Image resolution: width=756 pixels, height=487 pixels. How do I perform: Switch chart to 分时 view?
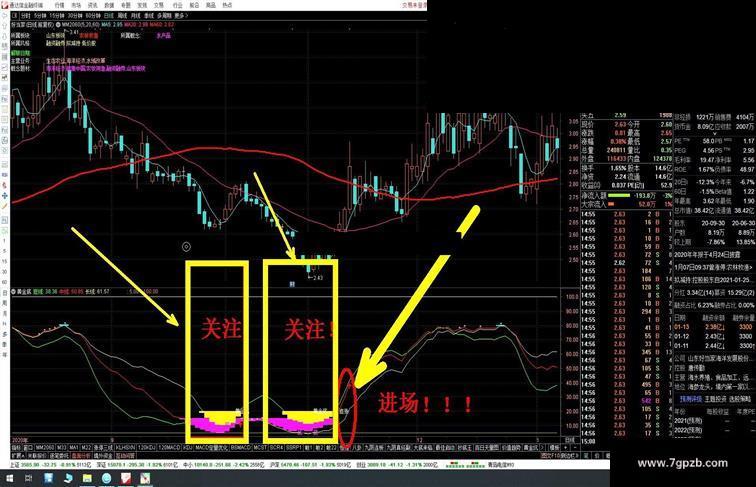point(26,15)
